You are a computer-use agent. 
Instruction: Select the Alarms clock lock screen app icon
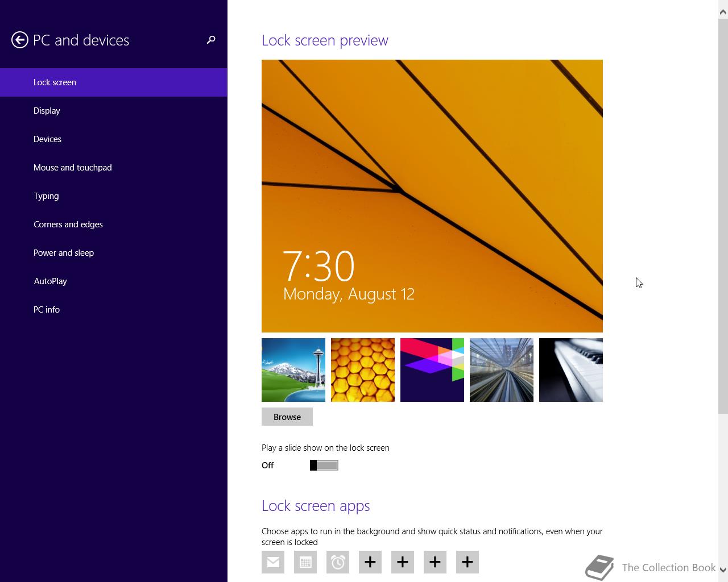(x=338, y=562)
